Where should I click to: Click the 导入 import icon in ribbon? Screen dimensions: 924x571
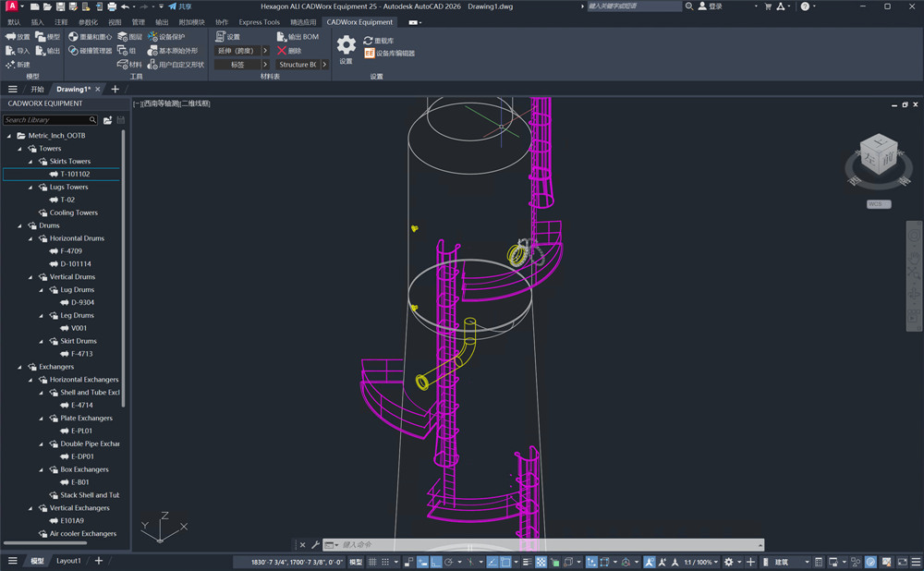pyautogui.click(x=10, y=51)
